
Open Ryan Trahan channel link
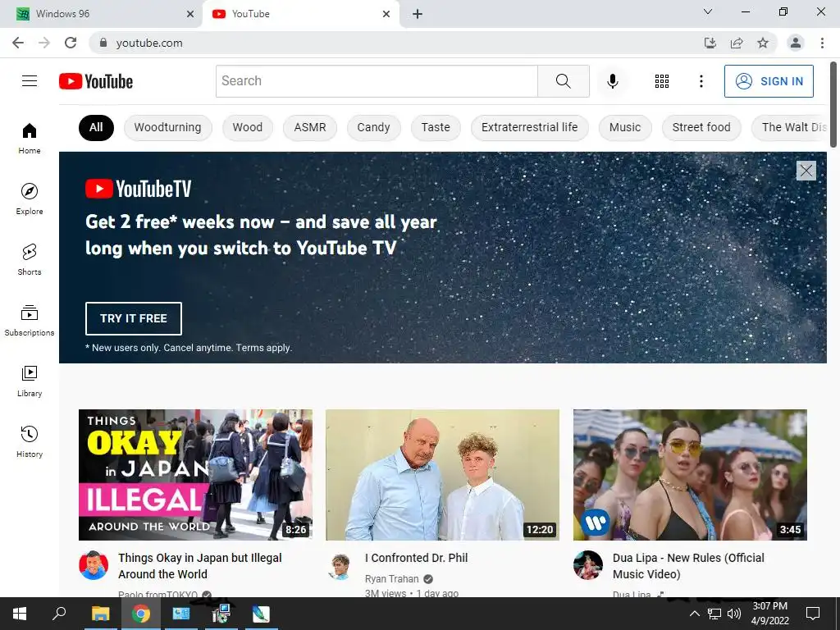(391, 579)
